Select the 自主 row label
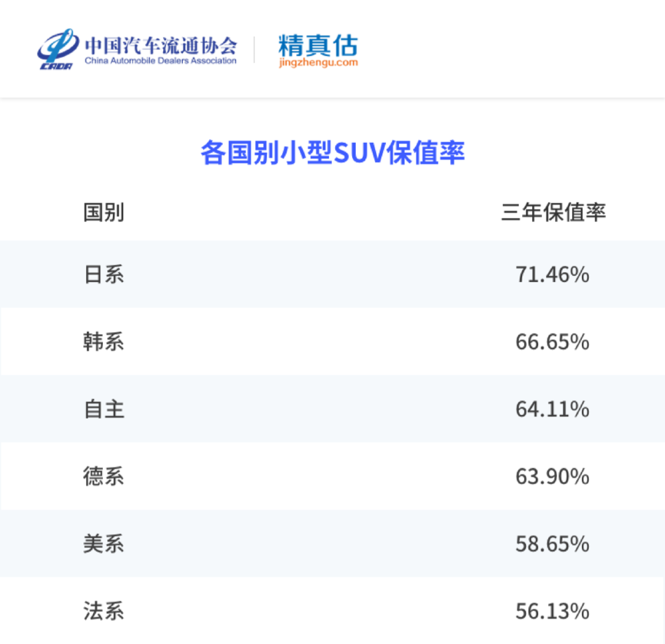This screenshot has width=665, height=644. (103, 409)
